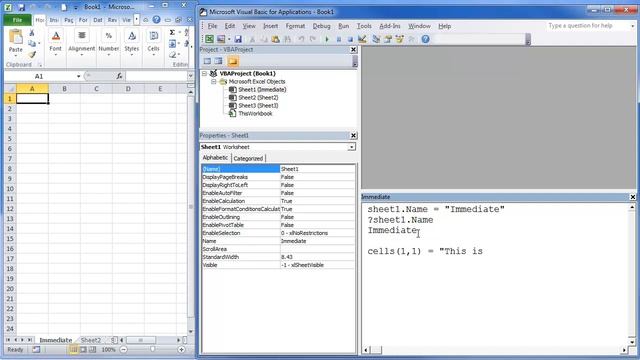Switch to Page Layout view button

[x=83, y=349]
